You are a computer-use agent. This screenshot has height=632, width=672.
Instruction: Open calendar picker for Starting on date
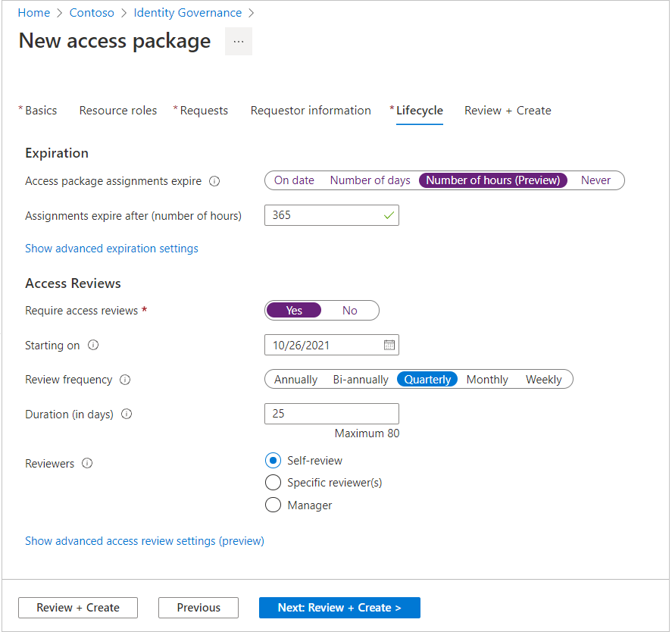(x=389, y=345)
